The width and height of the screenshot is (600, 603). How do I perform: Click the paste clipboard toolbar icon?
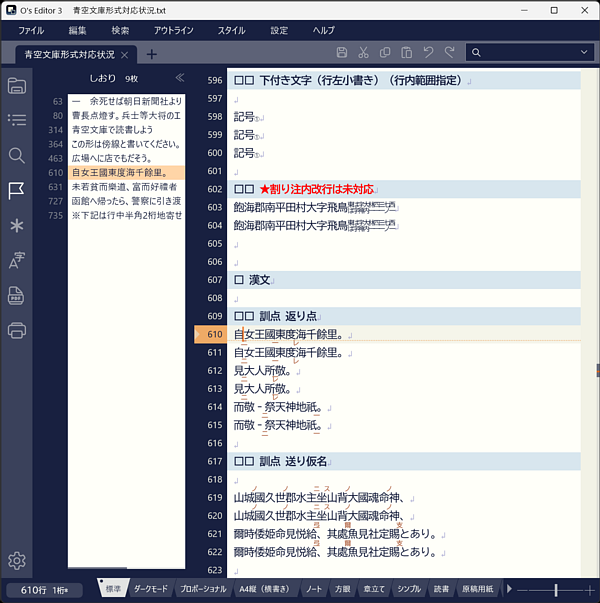[x=407, y=52]
